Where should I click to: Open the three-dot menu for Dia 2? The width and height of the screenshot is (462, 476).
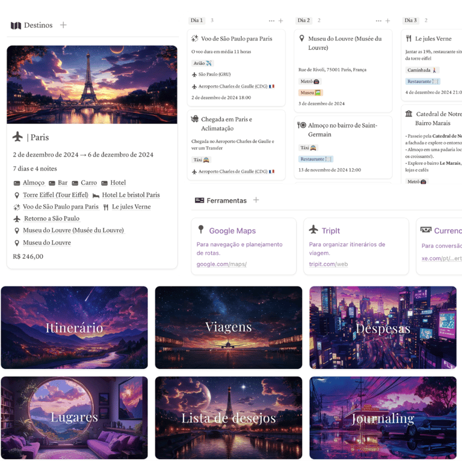(378, 20)
